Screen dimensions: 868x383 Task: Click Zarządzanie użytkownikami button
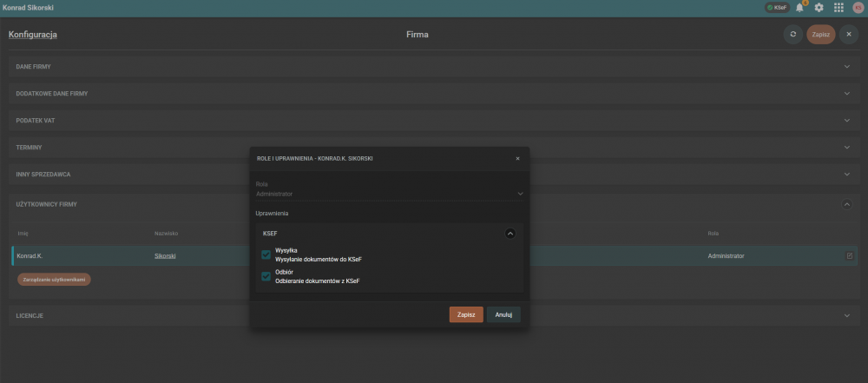pos(54,280)
